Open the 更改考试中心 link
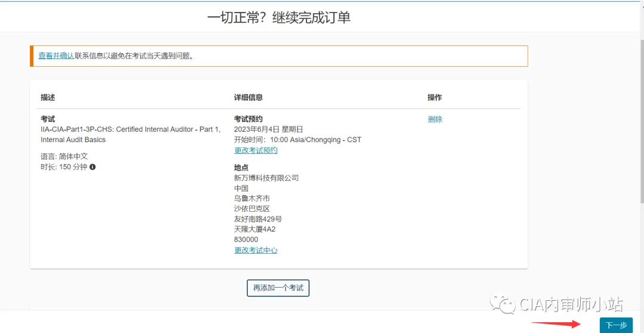The width and height of the screenshot is (644, 333). (x=256, y=250)
